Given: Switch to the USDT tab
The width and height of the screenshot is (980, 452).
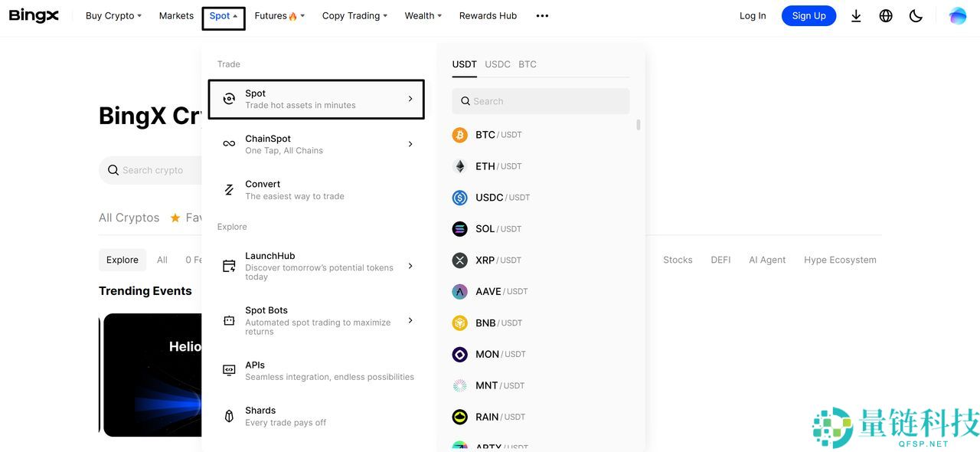Looking at the screenshot, I should tap(465, 64).
